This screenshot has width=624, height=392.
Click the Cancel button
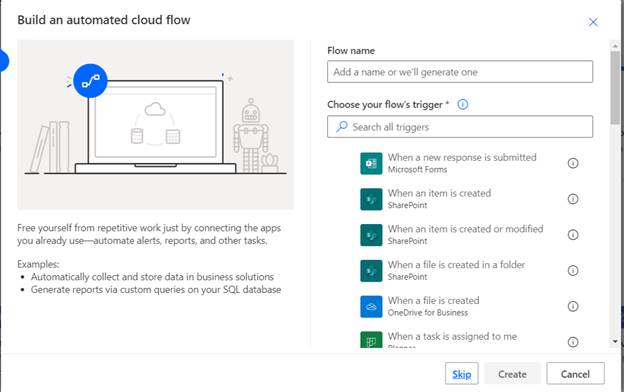coord(575,374)
